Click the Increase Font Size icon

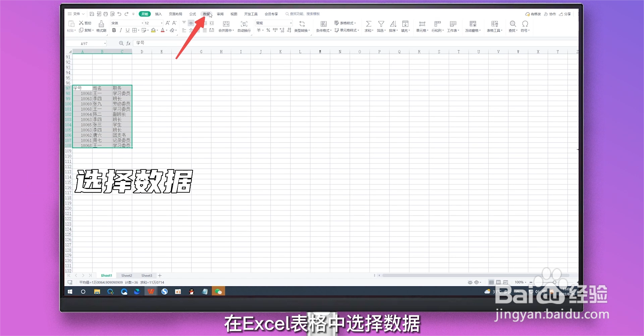(168, 23)
